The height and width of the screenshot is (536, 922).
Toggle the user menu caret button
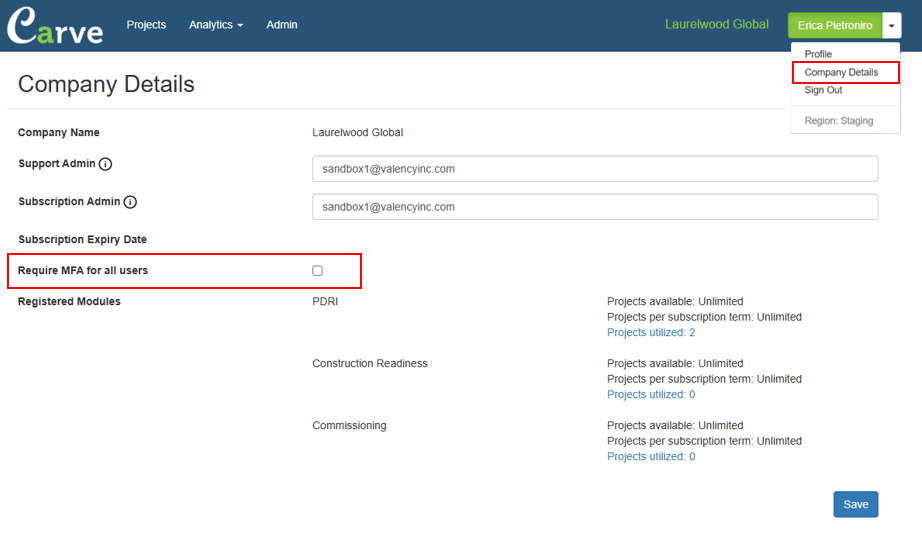click(891, 25)
